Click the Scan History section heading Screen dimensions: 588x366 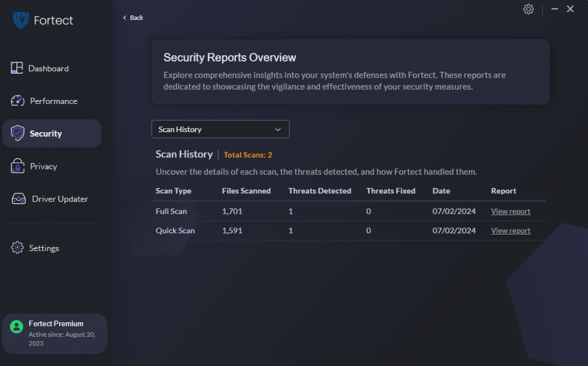point(184,155)
